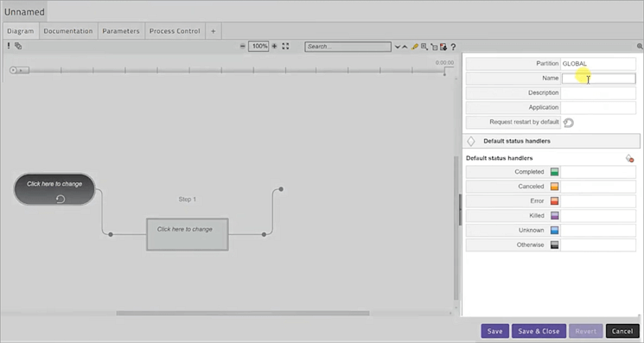
Task: Click the Save & Close button
Action: click(x=539, y=331)
